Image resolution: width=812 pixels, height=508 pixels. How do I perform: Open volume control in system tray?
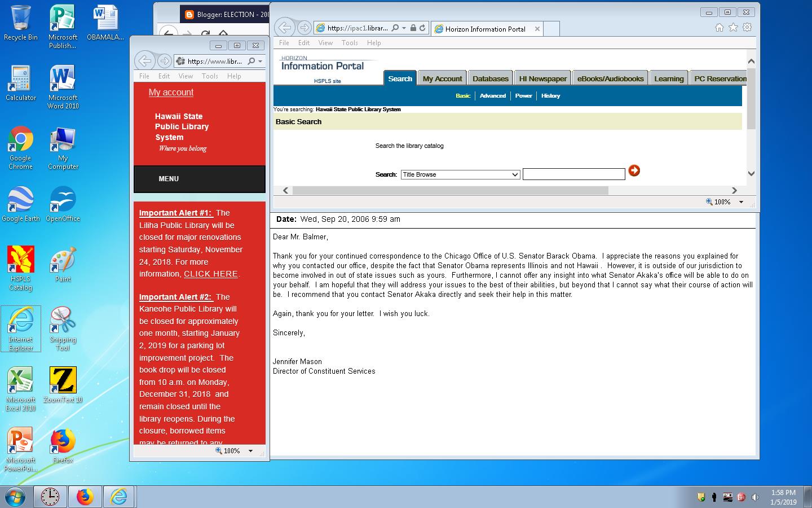755,497
